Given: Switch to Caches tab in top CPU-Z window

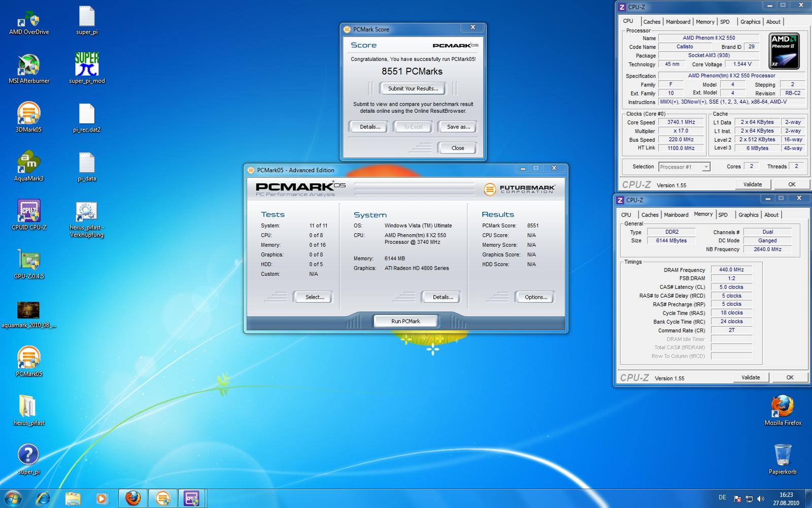Looking at the screenshot, I should click(652, 22).
